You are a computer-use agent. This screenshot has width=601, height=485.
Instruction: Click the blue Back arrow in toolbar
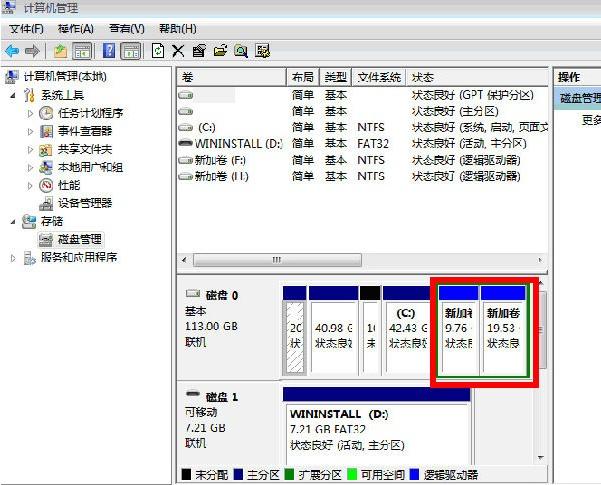[x=12, y=50]
